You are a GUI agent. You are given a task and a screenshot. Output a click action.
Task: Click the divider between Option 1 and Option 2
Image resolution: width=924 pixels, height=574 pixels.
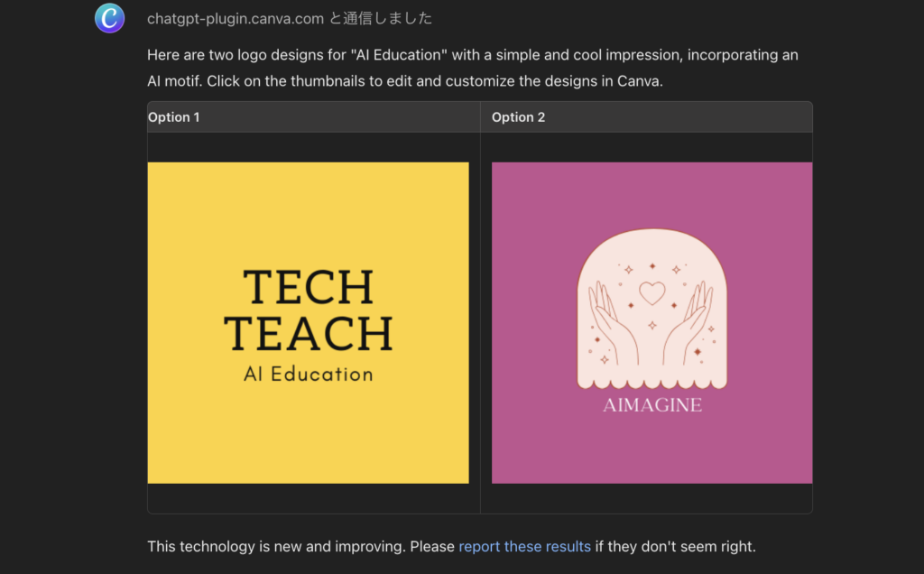[x=480, y=322]
